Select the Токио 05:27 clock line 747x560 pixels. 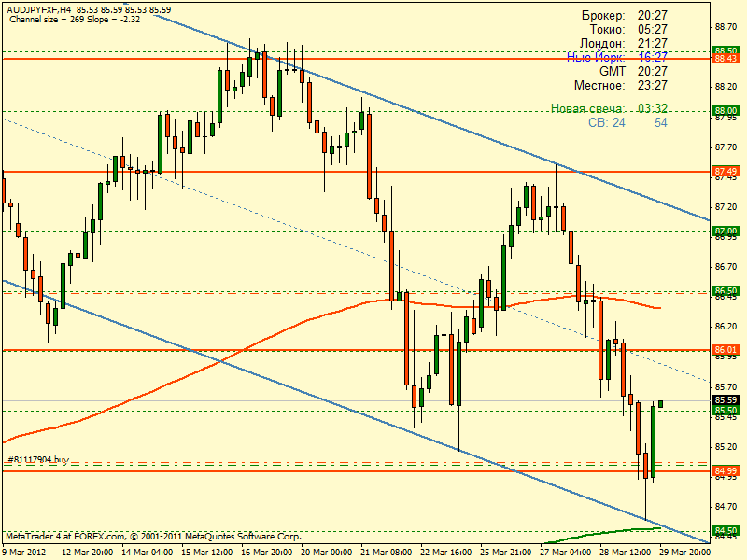point(628,30)
